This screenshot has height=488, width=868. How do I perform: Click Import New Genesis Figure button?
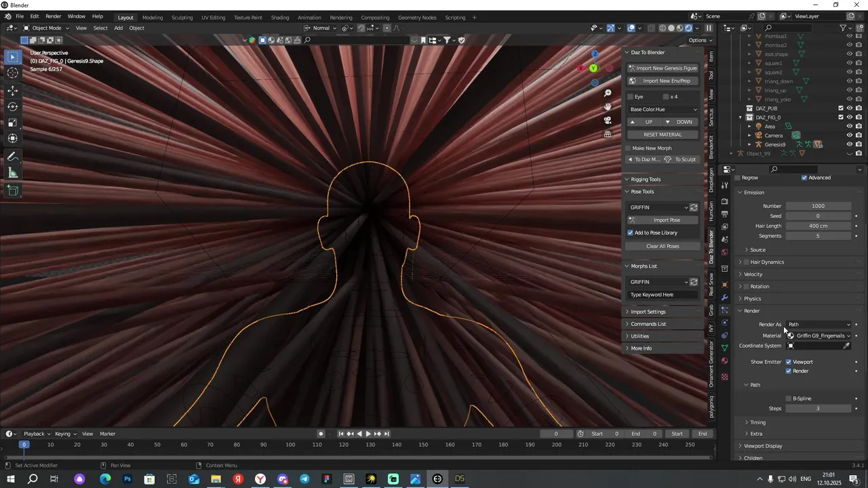(663, 68)
